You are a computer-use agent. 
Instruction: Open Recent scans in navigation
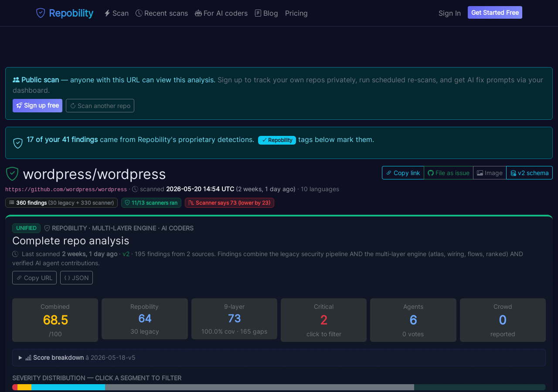pos(162,13)
